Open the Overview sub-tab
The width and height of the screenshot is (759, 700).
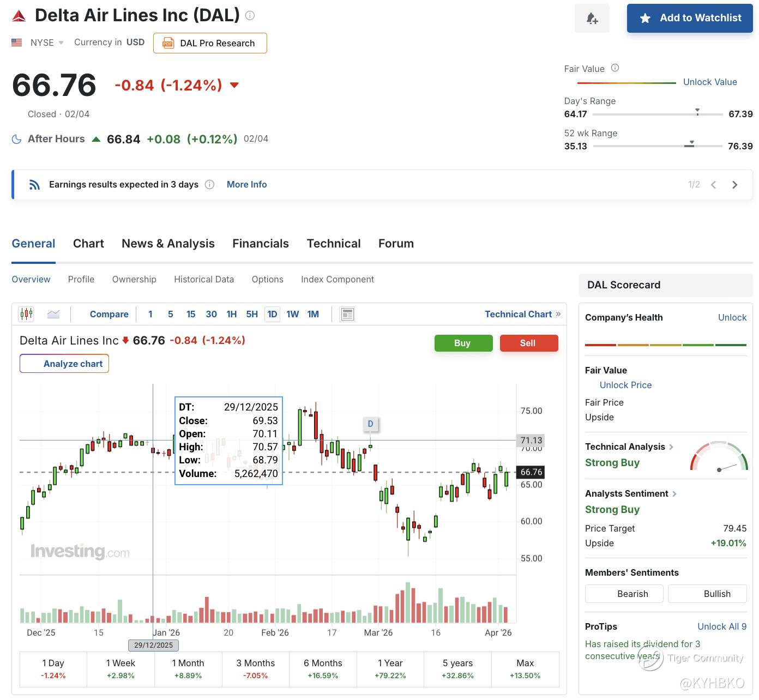31,279
